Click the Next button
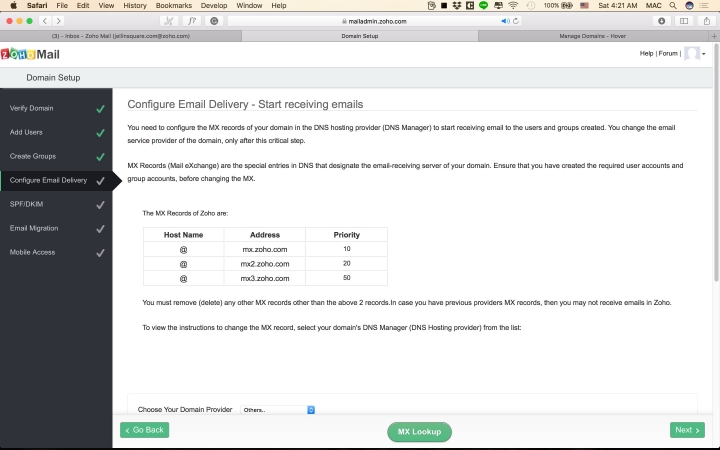The width and height of the screenshot is (720, 450). [x=687, y=430]
